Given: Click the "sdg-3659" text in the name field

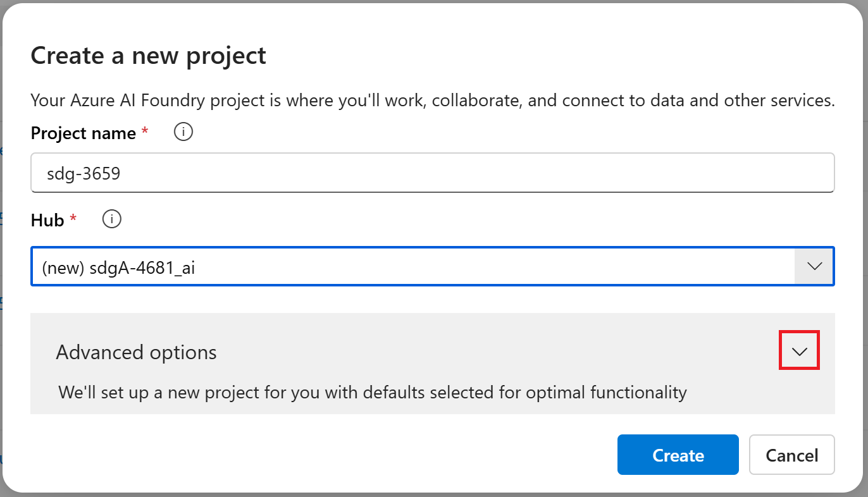Looking at the screenshot, I should coord(84,173).
